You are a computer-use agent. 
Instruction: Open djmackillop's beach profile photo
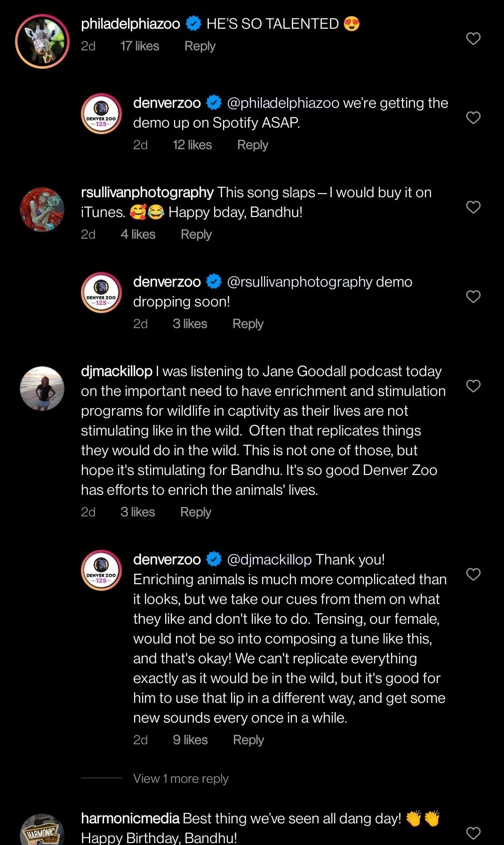point(42,389)
